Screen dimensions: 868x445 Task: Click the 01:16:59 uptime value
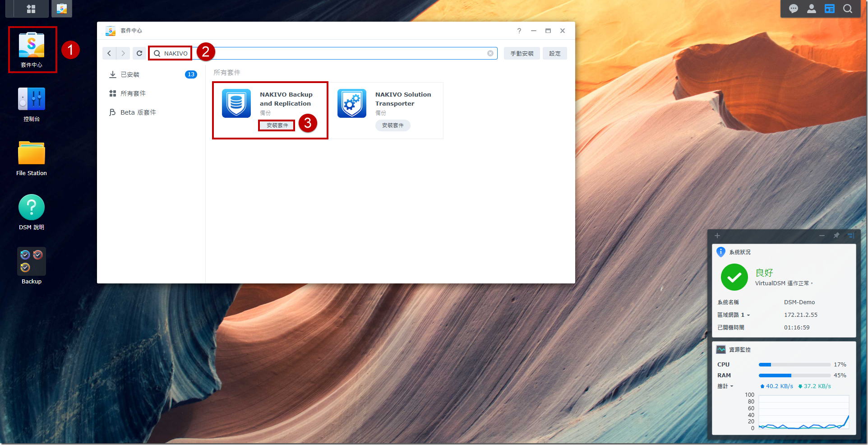pos(797,328)
